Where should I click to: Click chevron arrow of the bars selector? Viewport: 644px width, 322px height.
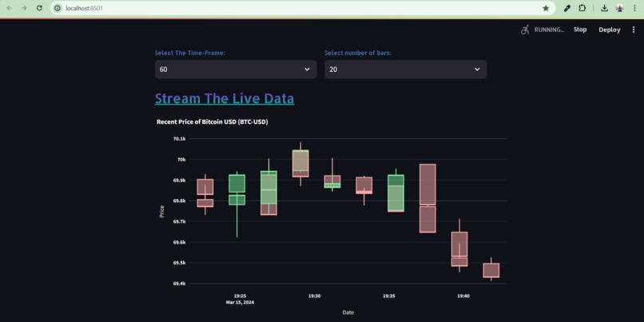(x=477, y=70)
